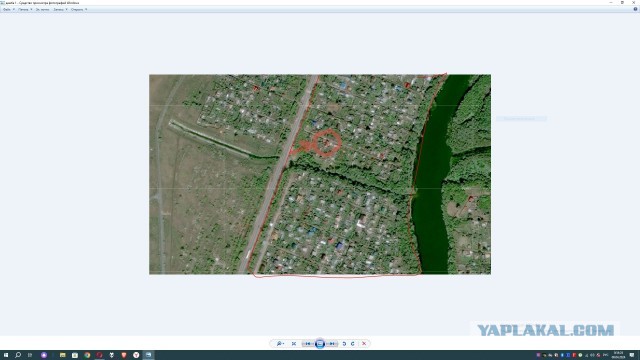Expand the Печать menu dropdown arrow

click(31, 9)
